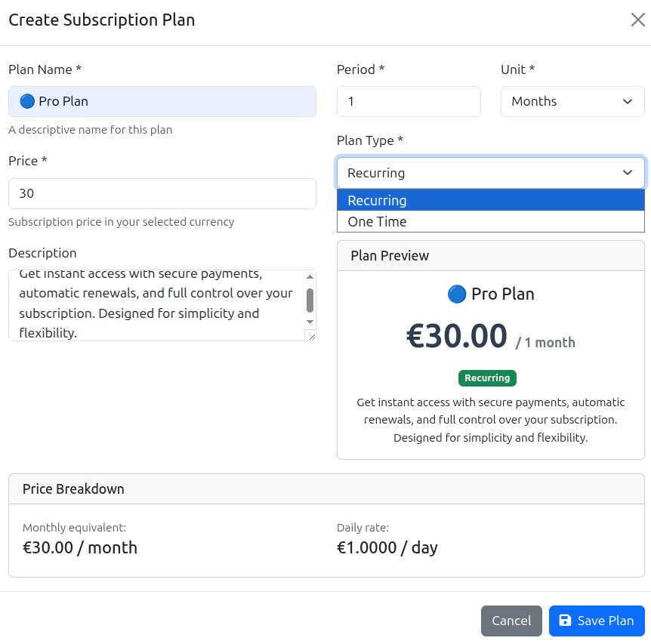Click the chevron on the Unit dropdown
This screenshot has width=651, height=644.
[627, 101]
